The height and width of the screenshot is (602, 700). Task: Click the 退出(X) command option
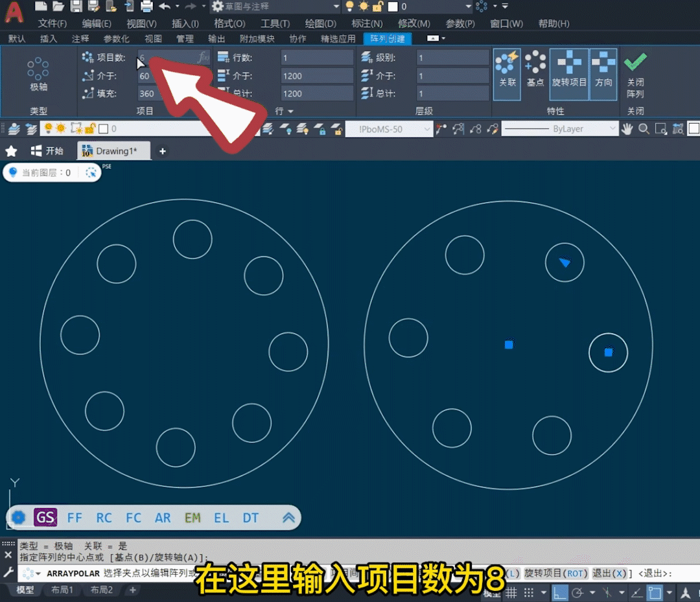coord(610,573)
